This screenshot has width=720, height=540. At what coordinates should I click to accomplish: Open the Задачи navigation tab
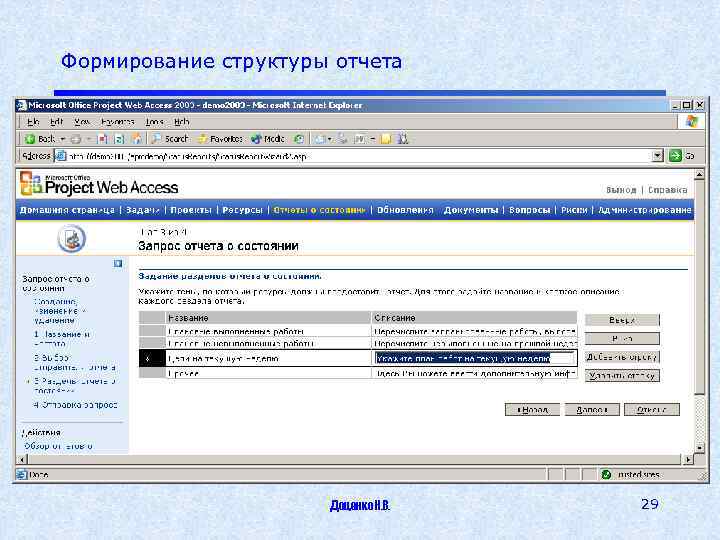[142, 210]
